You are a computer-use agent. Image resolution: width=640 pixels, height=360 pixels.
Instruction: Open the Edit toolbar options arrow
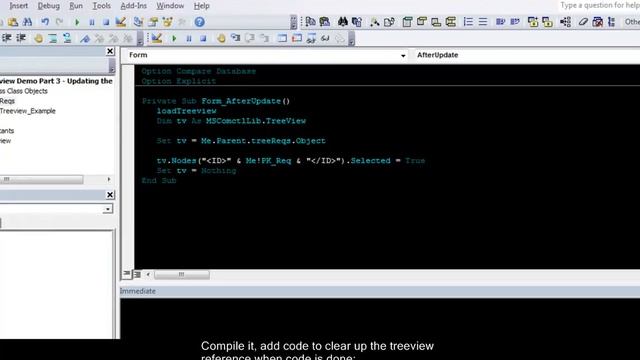(140, 38)
